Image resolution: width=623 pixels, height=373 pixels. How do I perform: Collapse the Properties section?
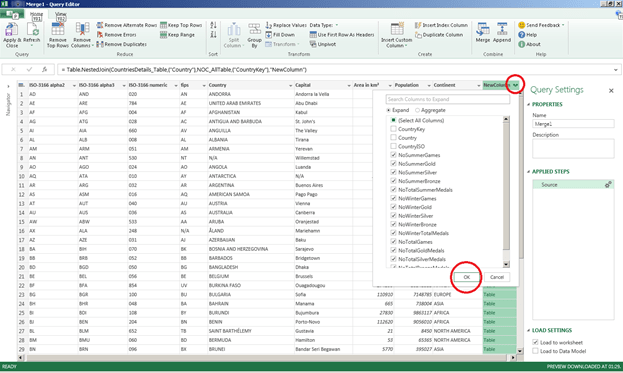pos(528,104)
